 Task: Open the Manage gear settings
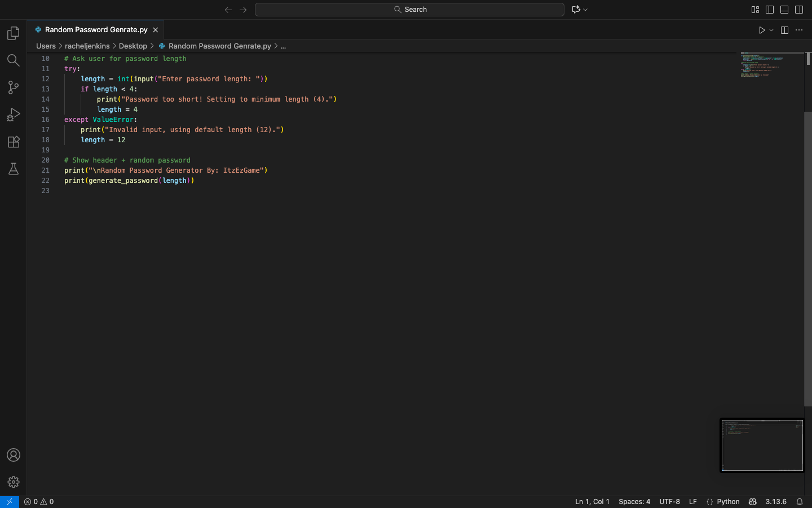pyautogui.click(x=14, y=482)
